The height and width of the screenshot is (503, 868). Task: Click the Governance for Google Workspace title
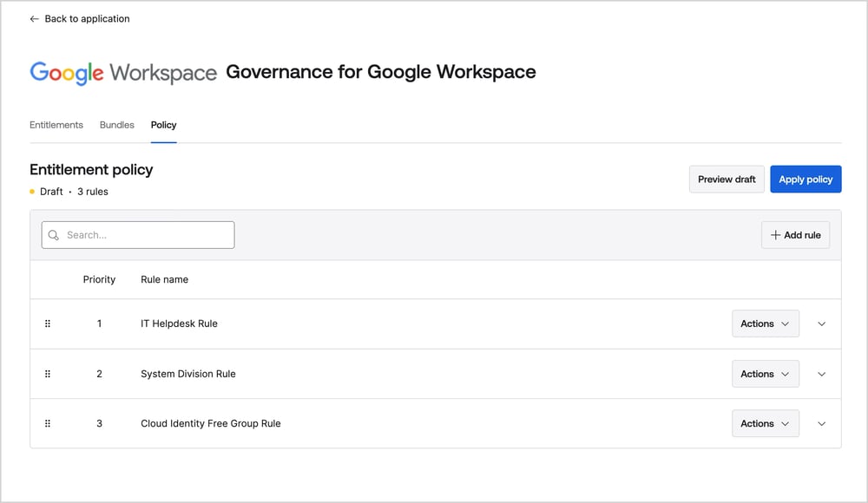click(381, 72)
